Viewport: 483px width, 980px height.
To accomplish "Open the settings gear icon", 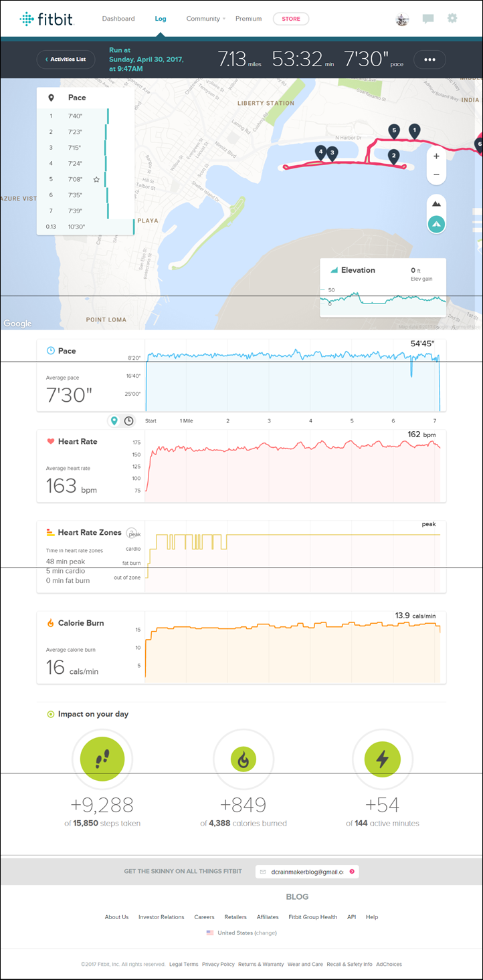I will click(452, 19).
